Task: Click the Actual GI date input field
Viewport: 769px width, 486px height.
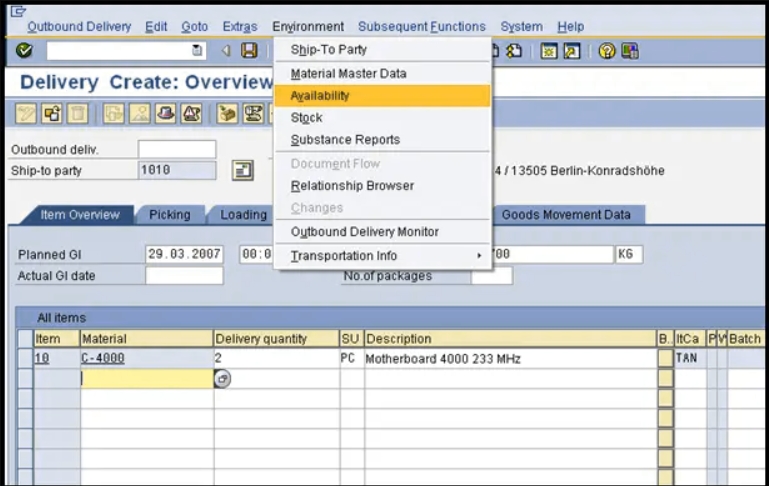Action: [x=184, y=276]
